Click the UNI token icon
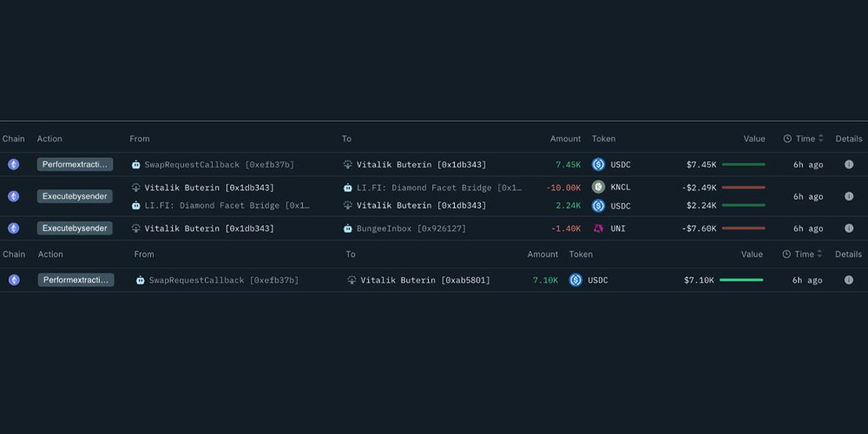 tap(598, 228)
